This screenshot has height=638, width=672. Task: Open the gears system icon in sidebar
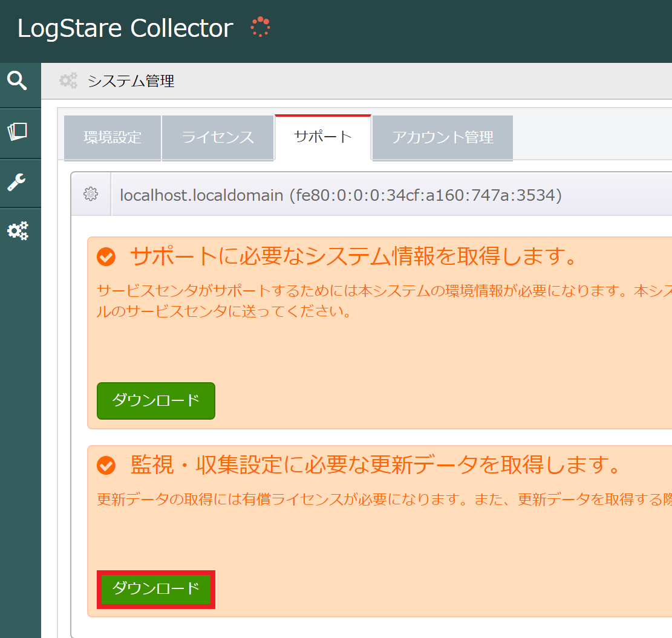tap(18, 231)
